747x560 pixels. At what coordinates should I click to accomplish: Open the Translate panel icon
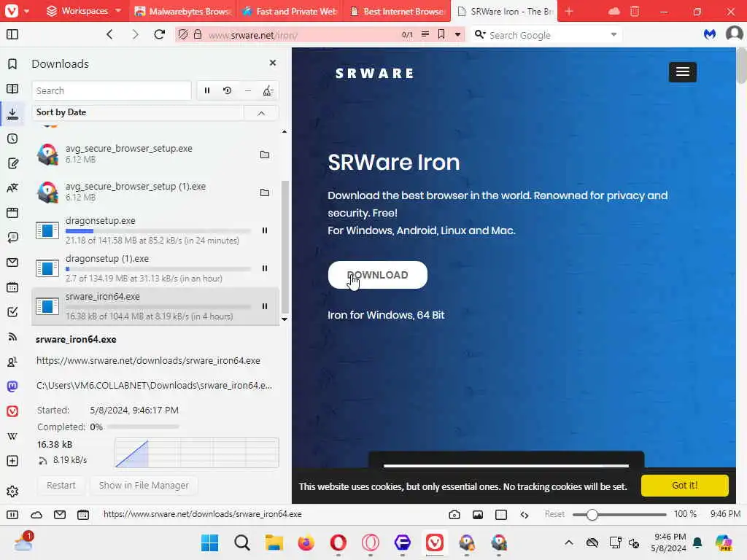coord(13,188)
